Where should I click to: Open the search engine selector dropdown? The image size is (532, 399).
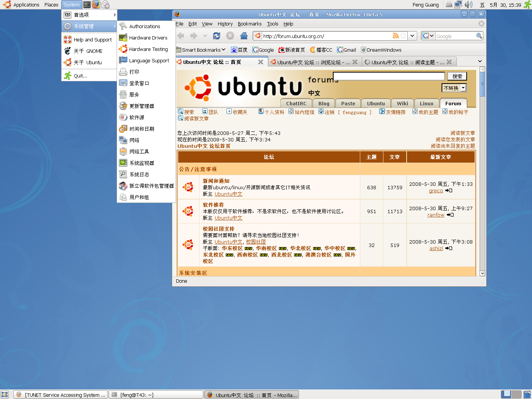click(428, 36)
